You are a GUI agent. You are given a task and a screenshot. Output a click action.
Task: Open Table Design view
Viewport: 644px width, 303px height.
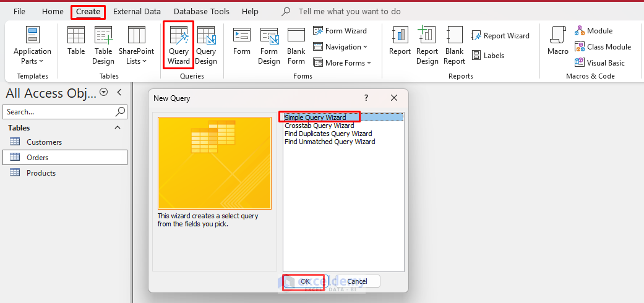(x=103, y=46)
